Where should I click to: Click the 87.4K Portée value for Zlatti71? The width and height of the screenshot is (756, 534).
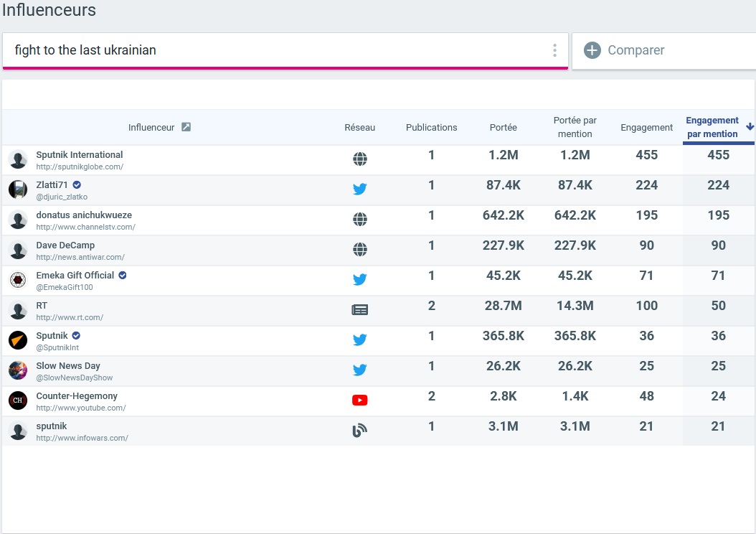pos(504,185)
